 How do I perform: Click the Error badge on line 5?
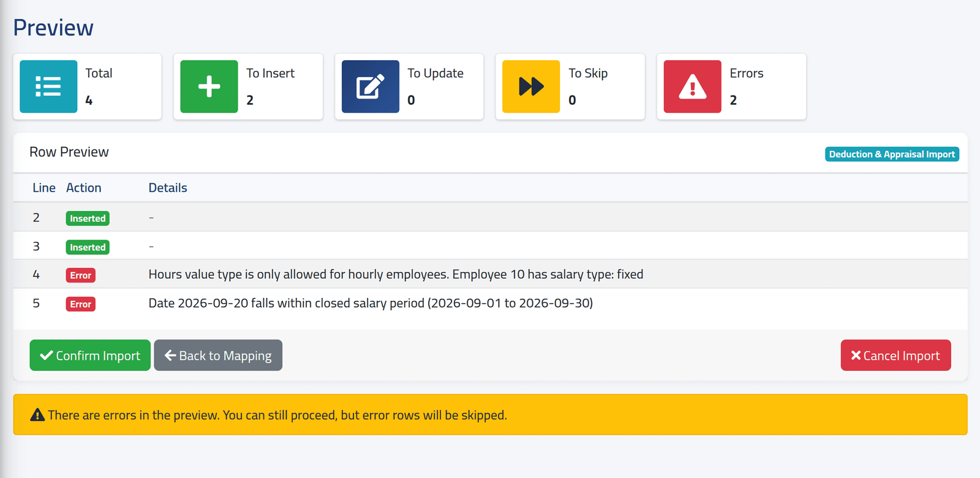(80, 304)
